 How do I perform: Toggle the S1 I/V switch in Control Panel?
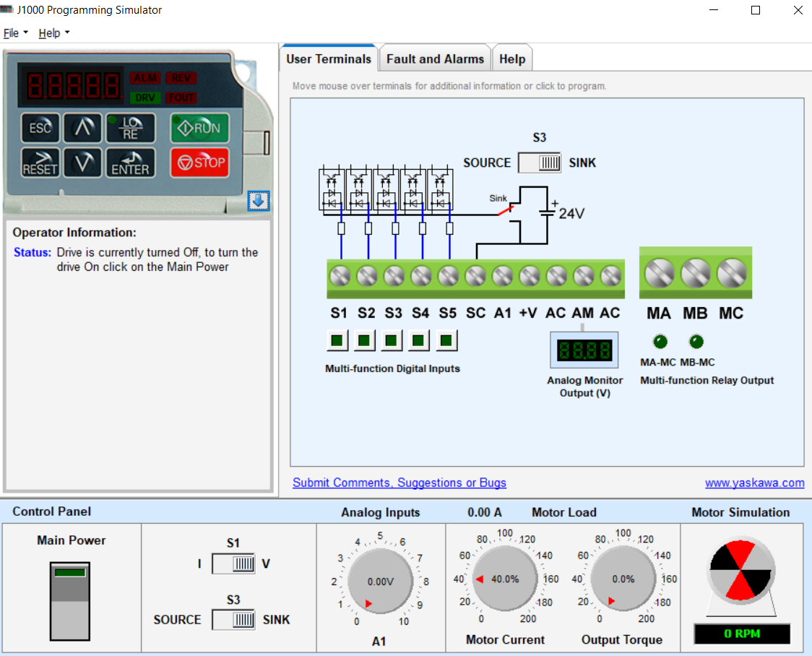click(x=233, y=564)
